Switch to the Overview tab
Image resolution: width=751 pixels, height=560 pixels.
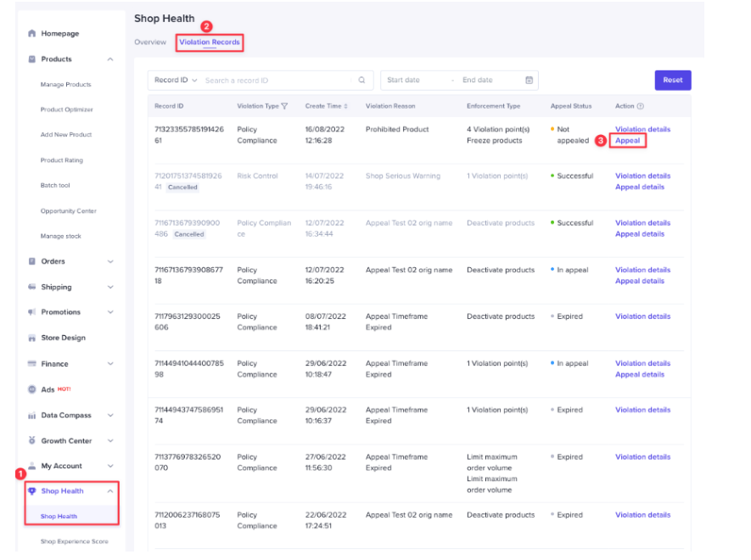150,42
